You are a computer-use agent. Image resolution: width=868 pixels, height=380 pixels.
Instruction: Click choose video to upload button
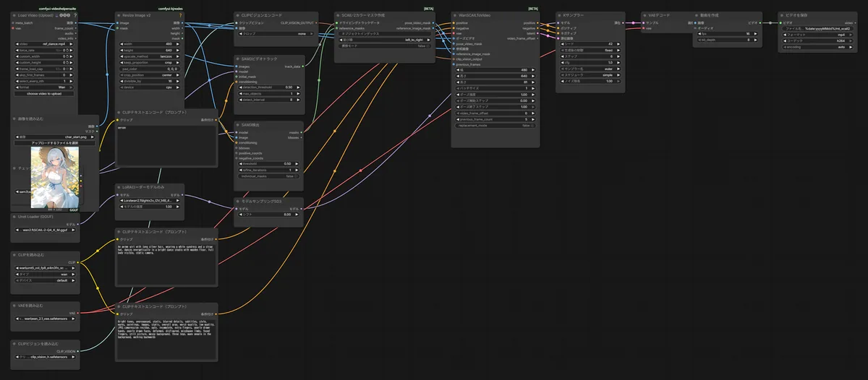click(x=44, y=93)
